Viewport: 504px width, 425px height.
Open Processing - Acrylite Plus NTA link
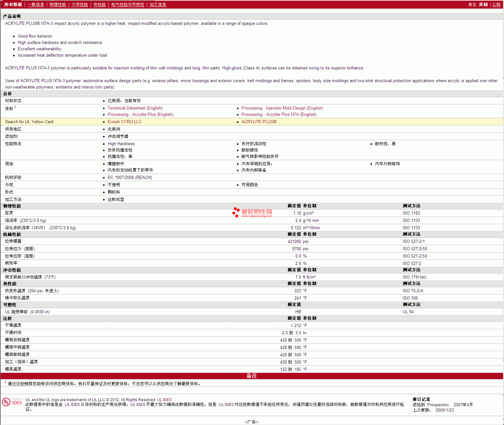point(279,115)
